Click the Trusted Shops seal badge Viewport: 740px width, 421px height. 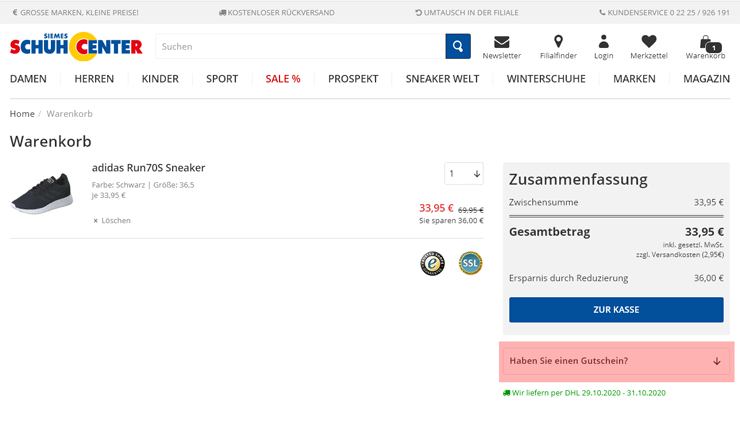(432, 263)
